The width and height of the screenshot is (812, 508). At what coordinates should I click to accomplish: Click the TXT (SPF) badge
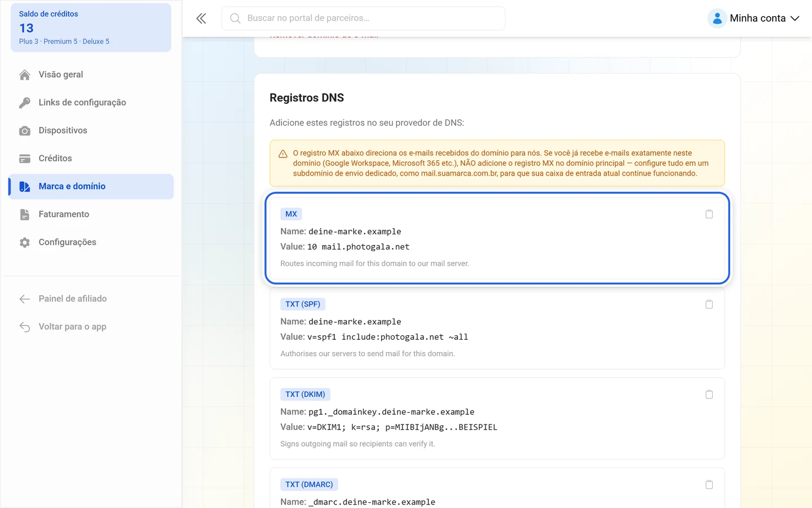point(303,304)
